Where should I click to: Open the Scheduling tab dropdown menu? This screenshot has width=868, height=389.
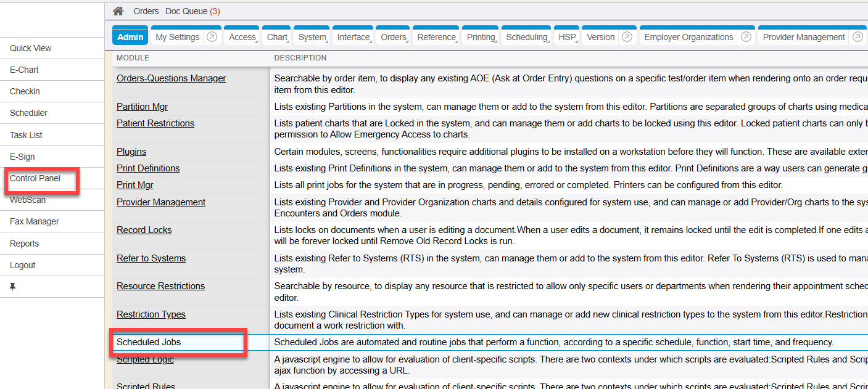(x=526, y=37)
